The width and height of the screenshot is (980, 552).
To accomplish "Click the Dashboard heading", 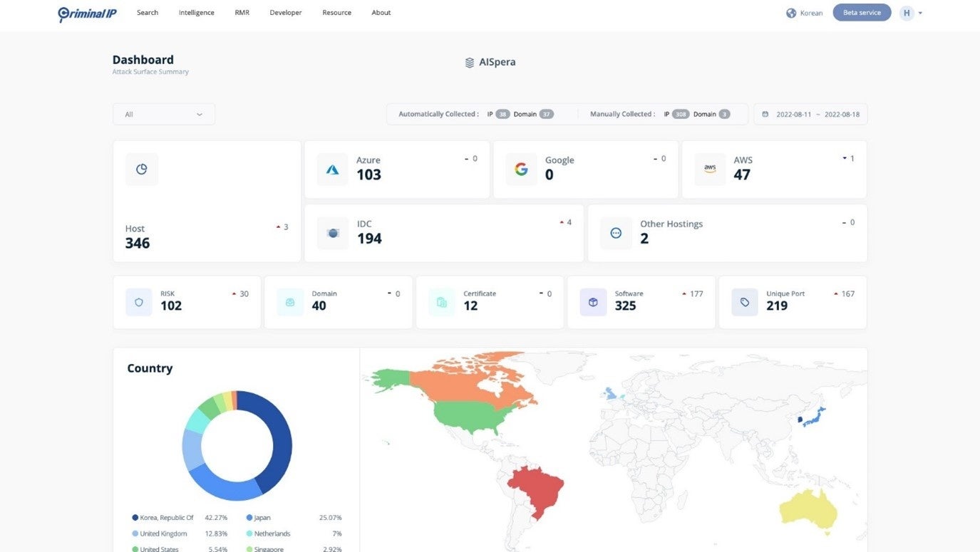I will 143,60.
